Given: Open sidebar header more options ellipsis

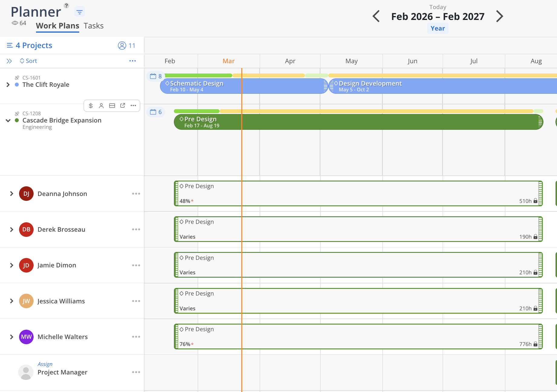Looking at the screenshot, I should point(132,61).
